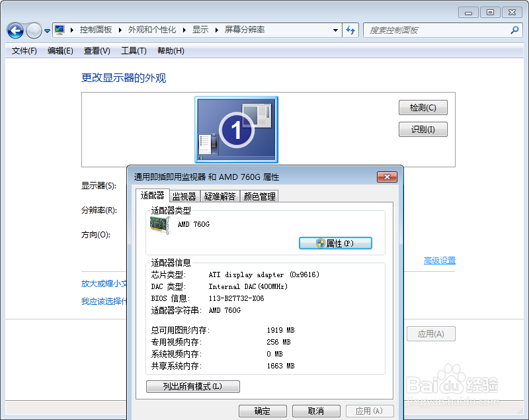This screenshot has width=529, height=420.
Task: Click 屏幕分辨率 breadcrumb segment
Action: click(245, 30)
